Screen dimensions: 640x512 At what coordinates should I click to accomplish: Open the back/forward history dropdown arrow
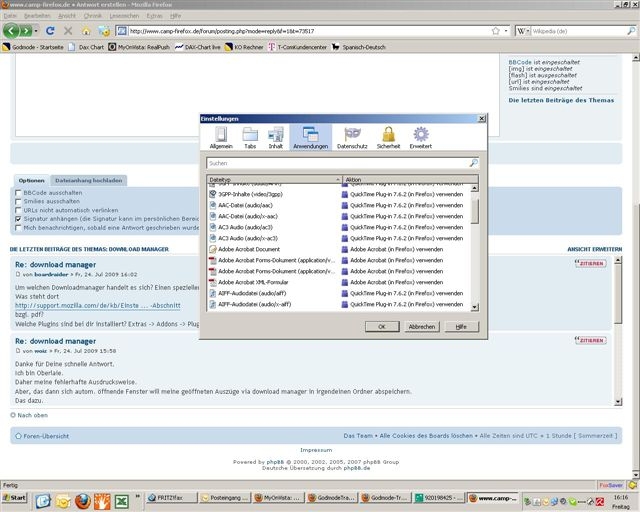tap(37, 31)
